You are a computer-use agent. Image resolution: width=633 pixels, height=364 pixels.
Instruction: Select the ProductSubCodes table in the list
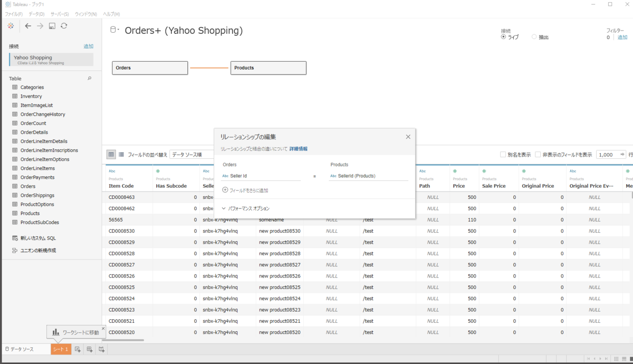(x=40, y=222)
